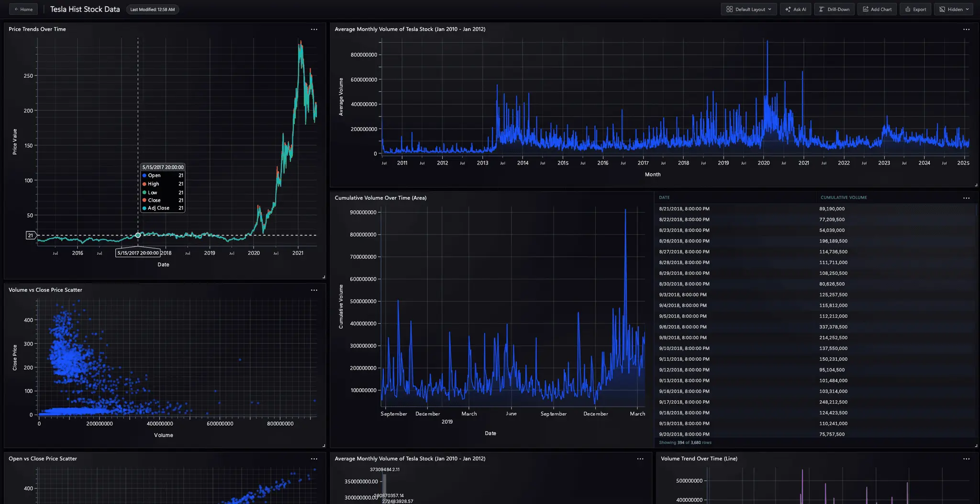Click the 'Showing 394 of 3,680 rows' footer
The image size is (980, 504).
pyautogui.click(x=685, y=443)
